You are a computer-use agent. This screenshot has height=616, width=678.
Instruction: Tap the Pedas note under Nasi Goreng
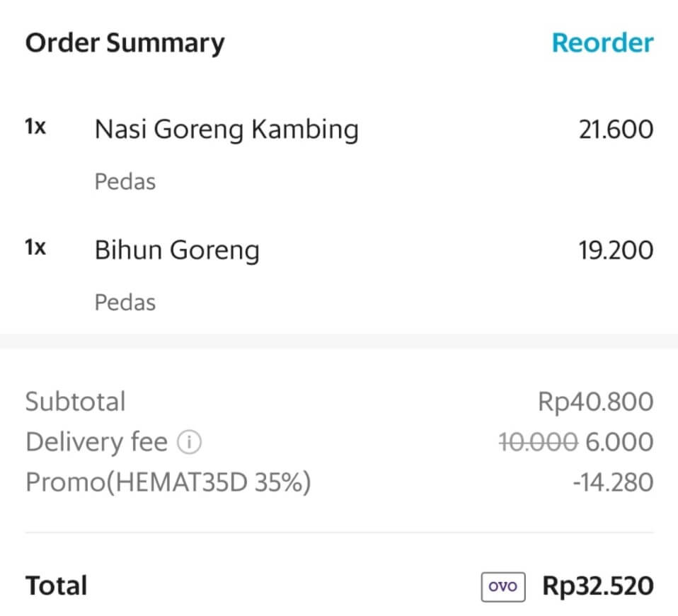[125, 182]
